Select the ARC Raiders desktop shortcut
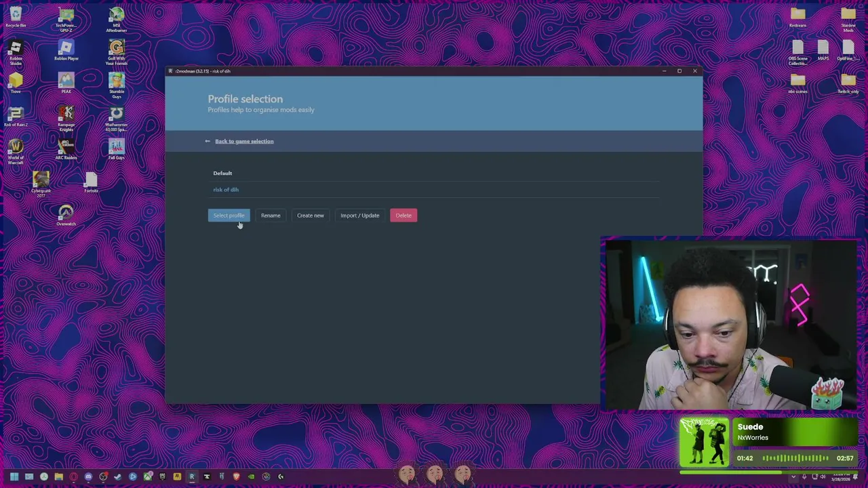 66,150
